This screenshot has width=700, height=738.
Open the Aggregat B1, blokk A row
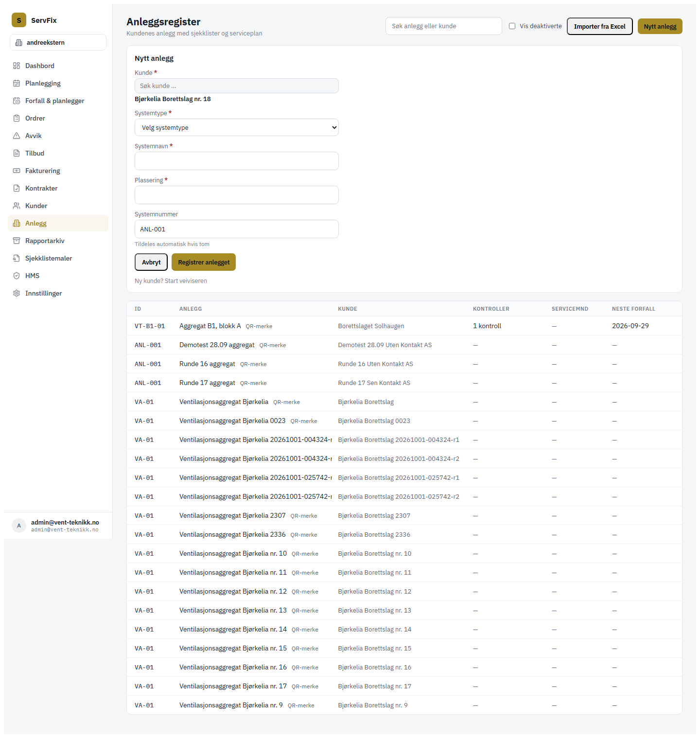coord(404,326)
